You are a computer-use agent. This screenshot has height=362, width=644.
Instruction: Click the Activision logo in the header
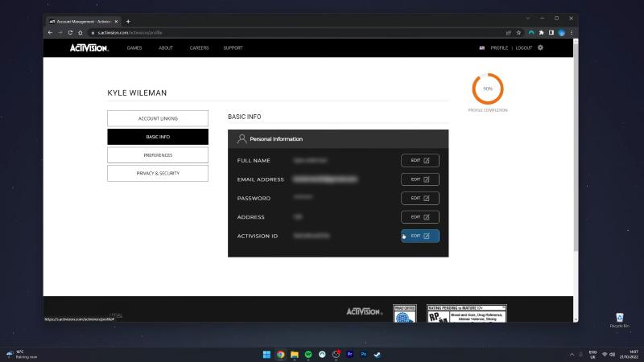[89, 48]
